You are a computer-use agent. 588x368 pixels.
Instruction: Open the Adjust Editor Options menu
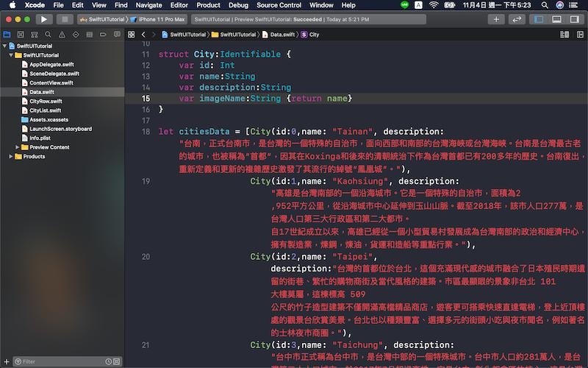coord(564,35)
